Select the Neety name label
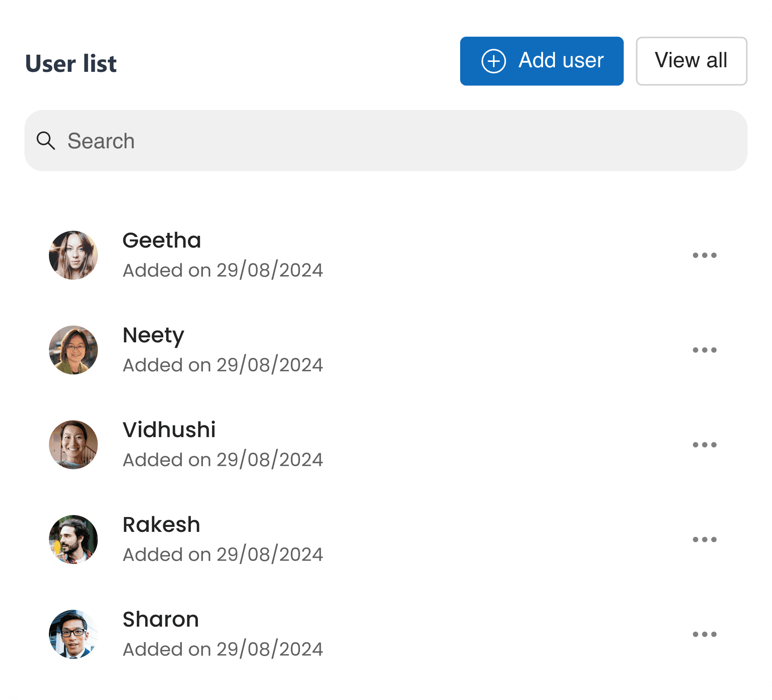Image resolution: width=772 pixels, height=700 pixels. [x=153, y=336]
